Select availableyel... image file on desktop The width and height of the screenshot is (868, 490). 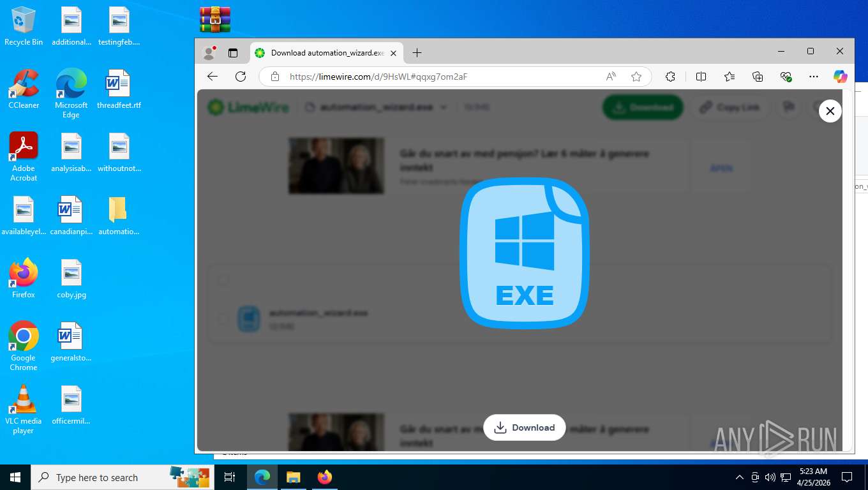click(x=24, y=216)
